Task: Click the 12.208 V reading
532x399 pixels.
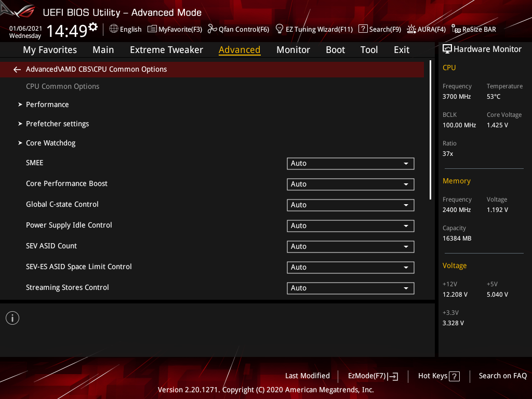Action: coord(455,295)
